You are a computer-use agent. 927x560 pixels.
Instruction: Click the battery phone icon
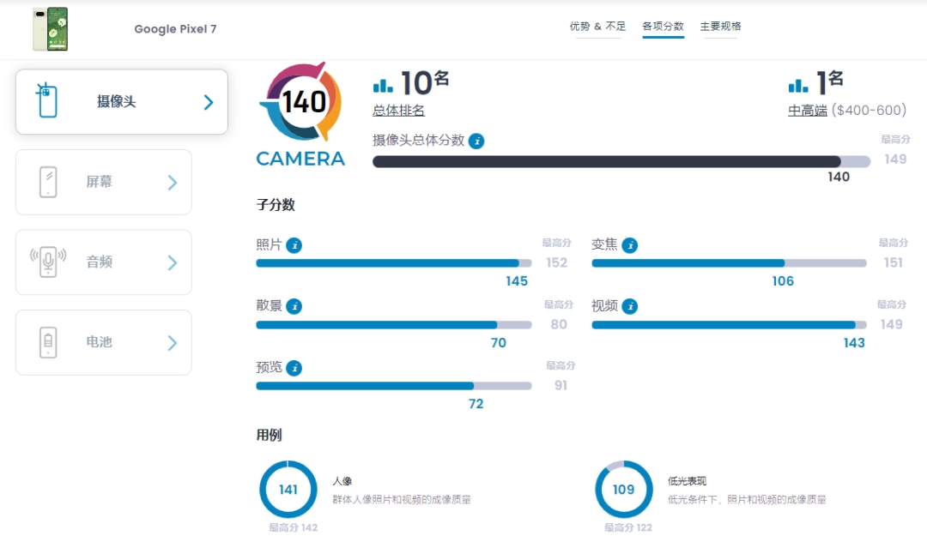[x=48, y=342]
